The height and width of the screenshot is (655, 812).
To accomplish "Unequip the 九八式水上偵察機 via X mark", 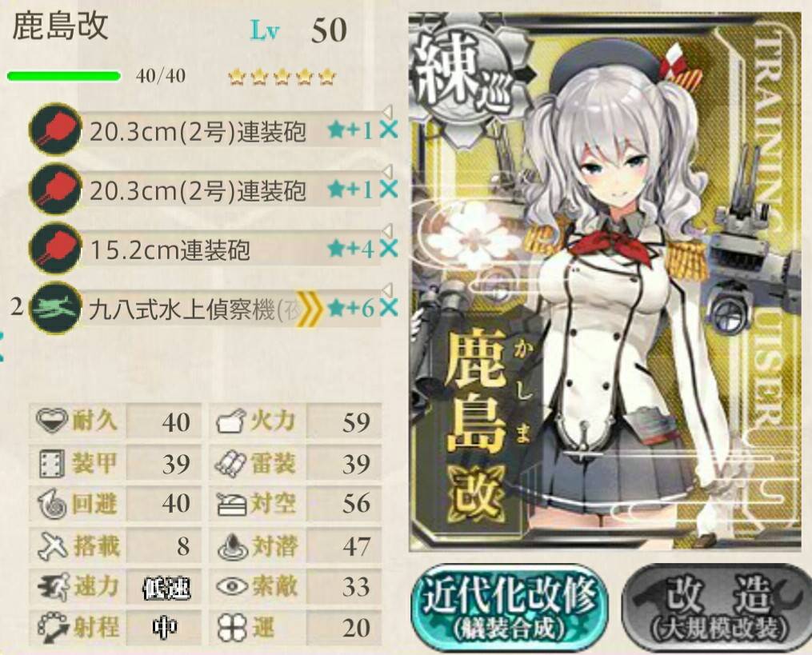I will [x=388, y=308].
